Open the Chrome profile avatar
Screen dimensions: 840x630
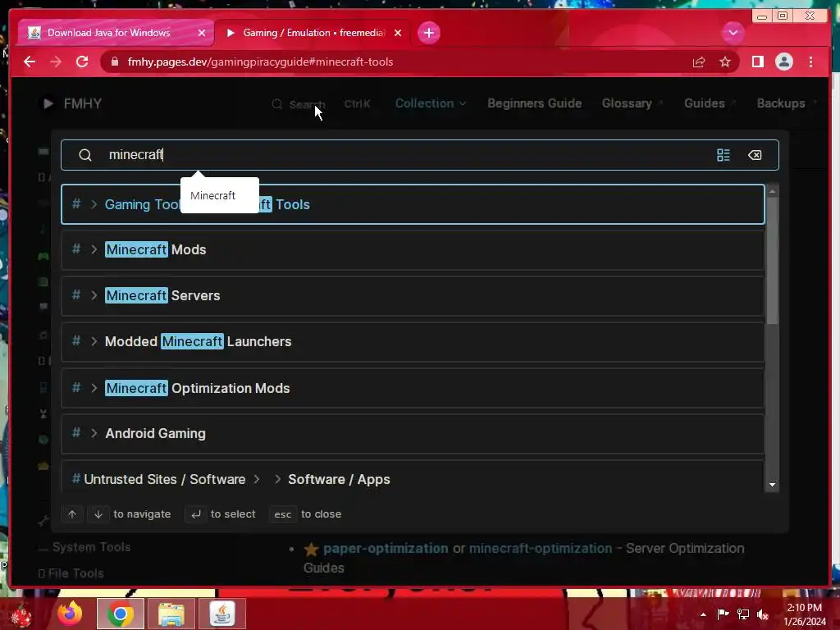point(783,62)
